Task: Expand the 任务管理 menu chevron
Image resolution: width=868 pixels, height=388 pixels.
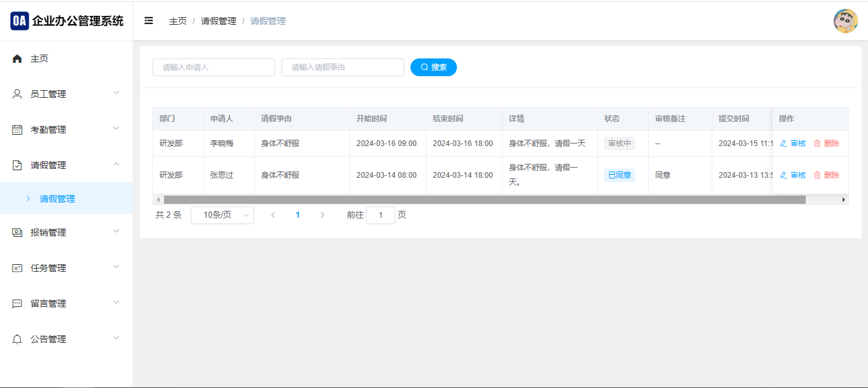Action: click(116, 267)
